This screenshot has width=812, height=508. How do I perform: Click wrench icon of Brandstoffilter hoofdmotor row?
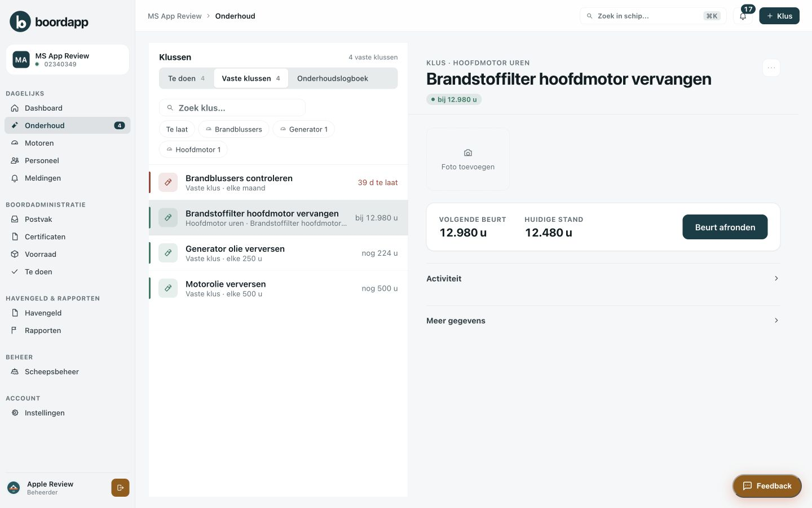(168, 217)
